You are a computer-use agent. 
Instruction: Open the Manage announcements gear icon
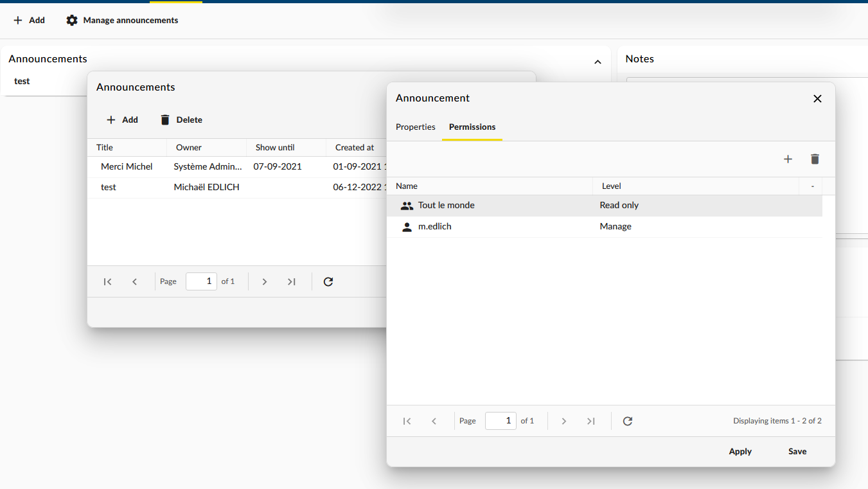click(72, 20)
